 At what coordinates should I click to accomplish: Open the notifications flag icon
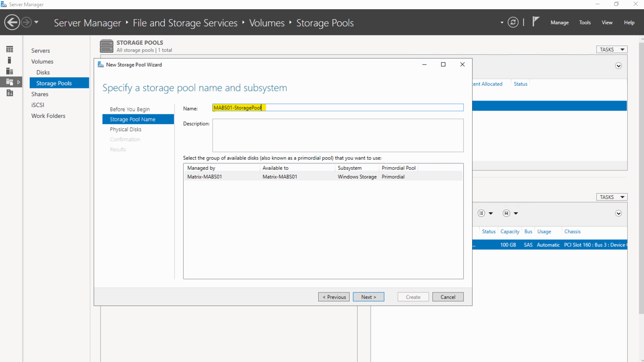coord(535,21)
